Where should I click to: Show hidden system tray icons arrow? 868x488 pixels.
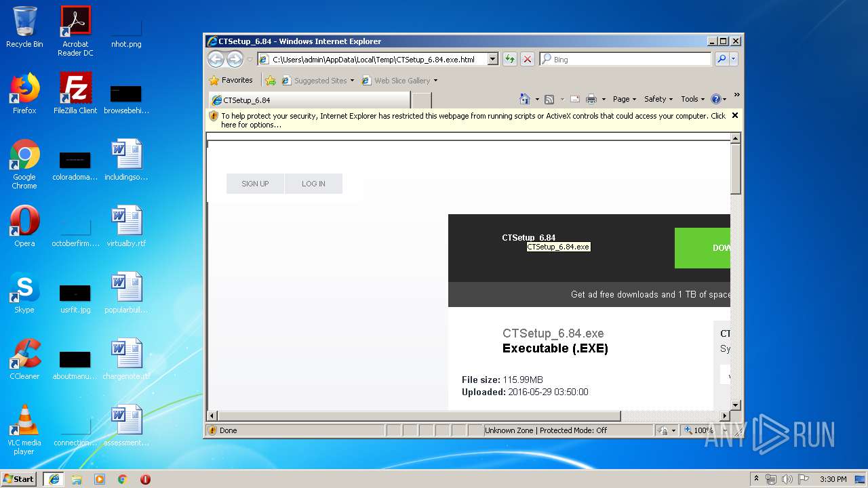pos(756,479)
